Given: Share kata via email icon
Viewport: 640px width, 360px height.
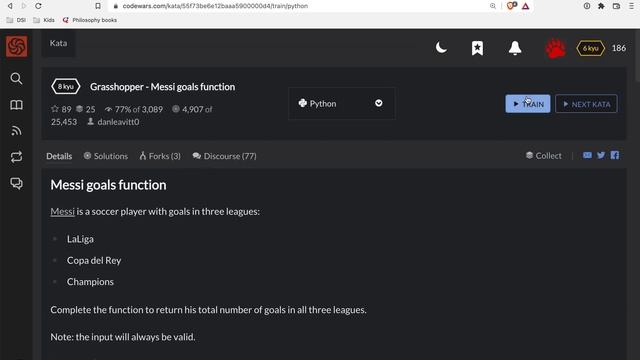Looking at the screenshot, I should pos(587,155).
